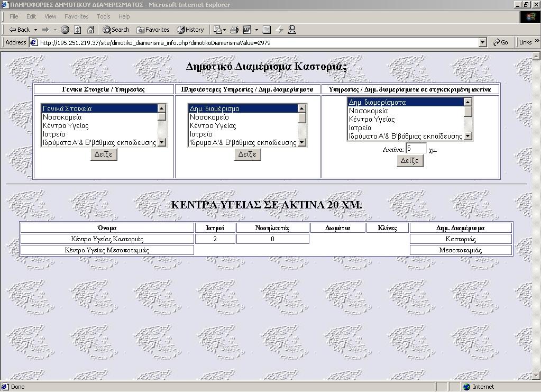Open the Favorites menu

point(77,16)
